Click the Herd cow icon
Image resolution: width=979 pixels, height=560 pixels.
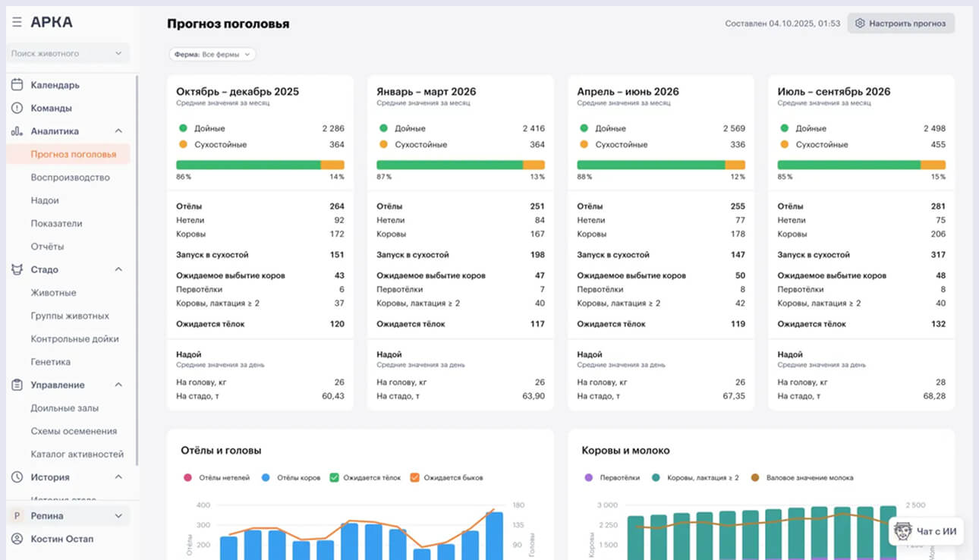pyautogui.click(x=17, y=269)
